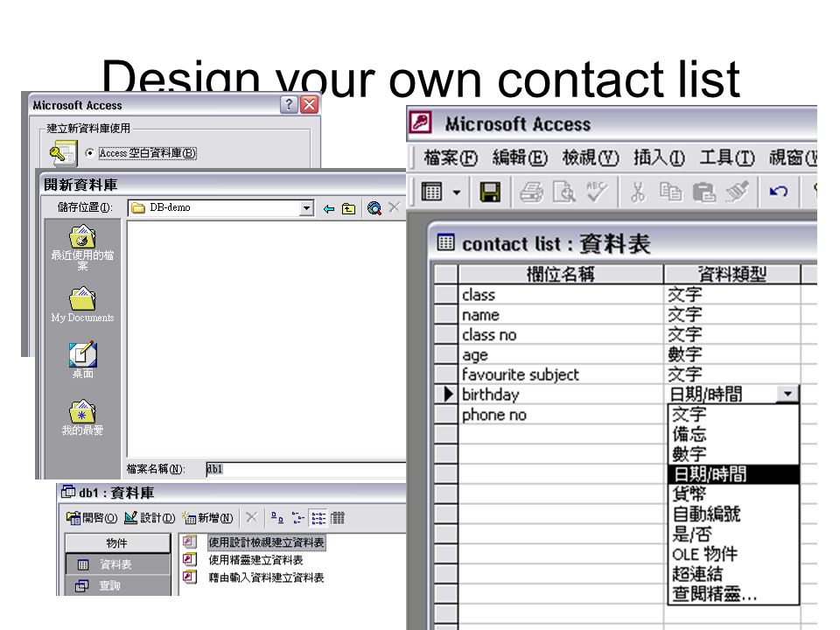The height and width of the screenshot is (630, 840).
Task: Click the 設計(D) button in db1 window
Action: click(150, 518)
